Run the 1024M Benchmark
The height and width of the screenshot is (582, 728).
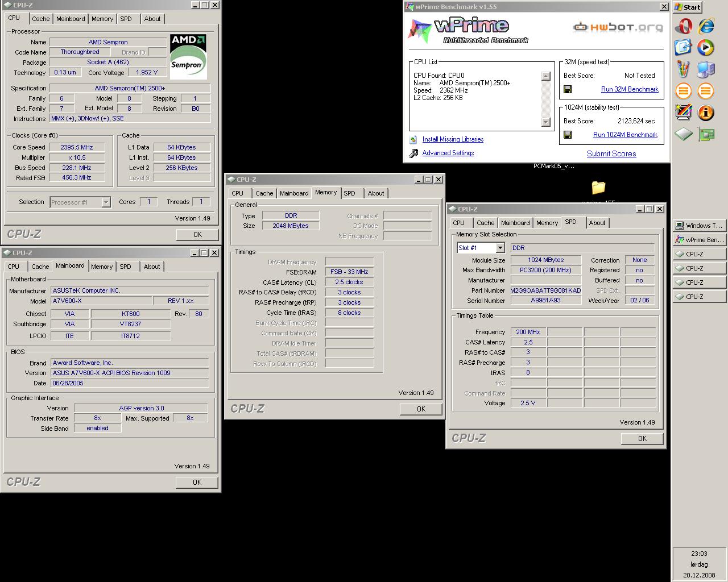point(625,135)
